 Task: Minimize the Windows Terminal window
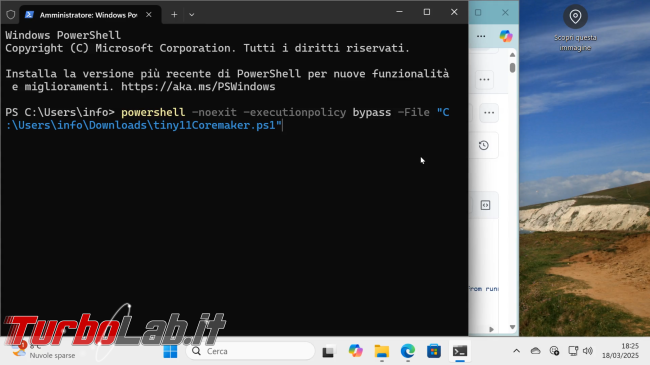tap(399, 12)
